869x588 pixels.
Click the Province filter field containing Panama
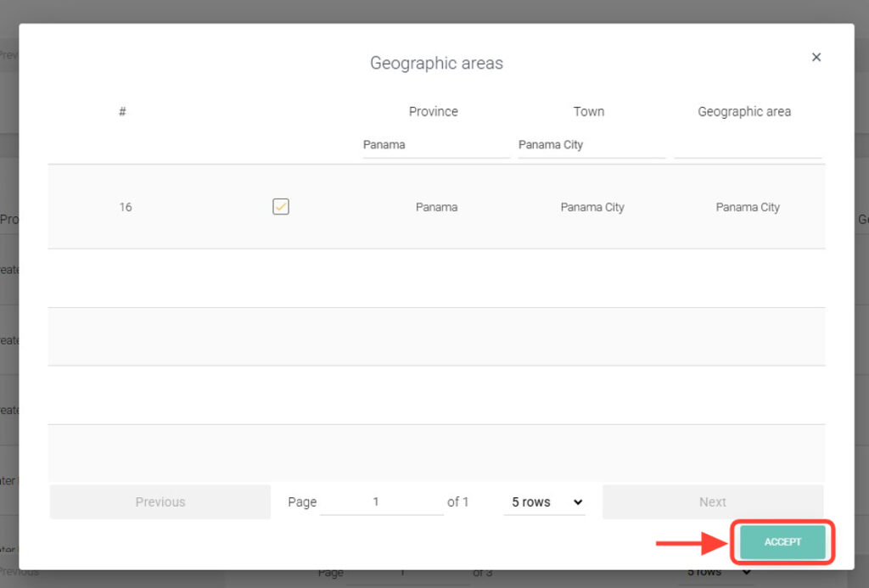pos(436,145)
